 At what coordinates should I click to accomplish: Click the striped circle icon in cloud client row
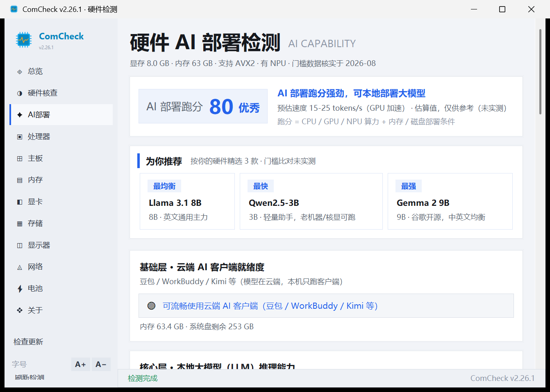click(x=151, y=305)
